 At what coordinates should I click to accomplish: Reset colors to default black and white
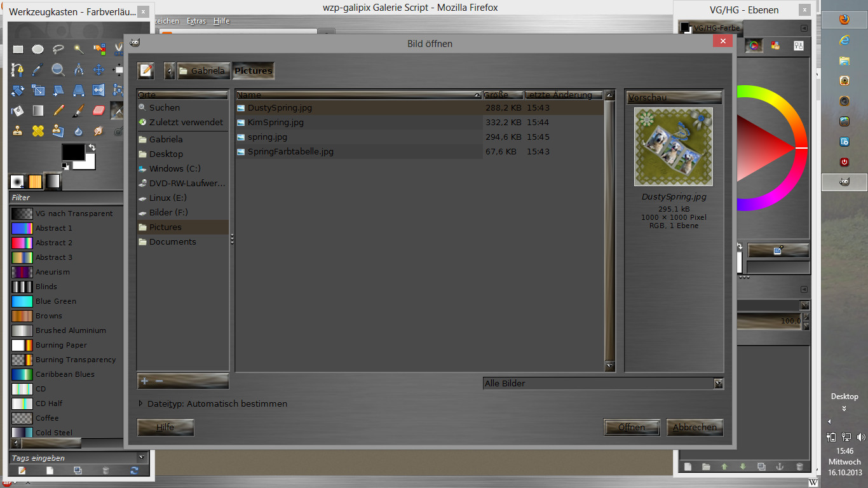tap(65, 166)
